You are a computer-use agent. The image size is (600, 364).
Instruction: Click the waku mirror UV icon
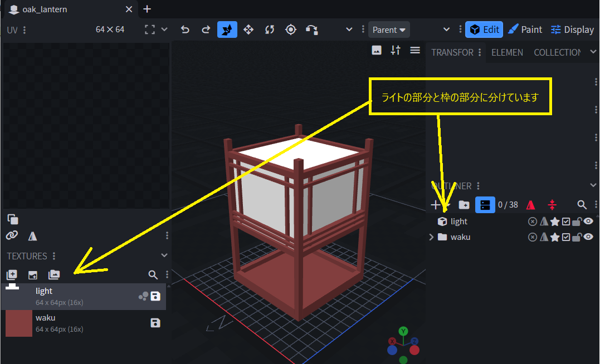(x=544, y=237)
